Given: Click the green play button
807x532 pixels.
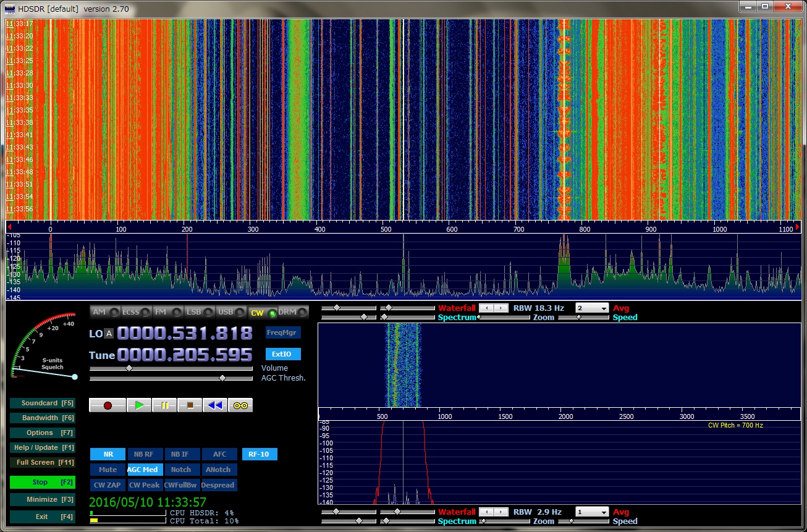Looking at the screenshot, I should 140,405.
